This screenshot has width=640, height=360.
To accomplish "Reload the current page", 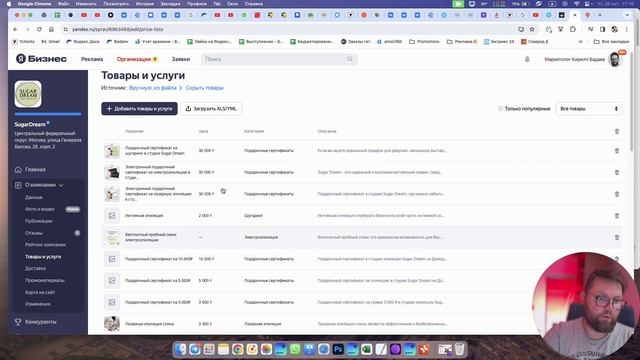I will click(39, 29).
